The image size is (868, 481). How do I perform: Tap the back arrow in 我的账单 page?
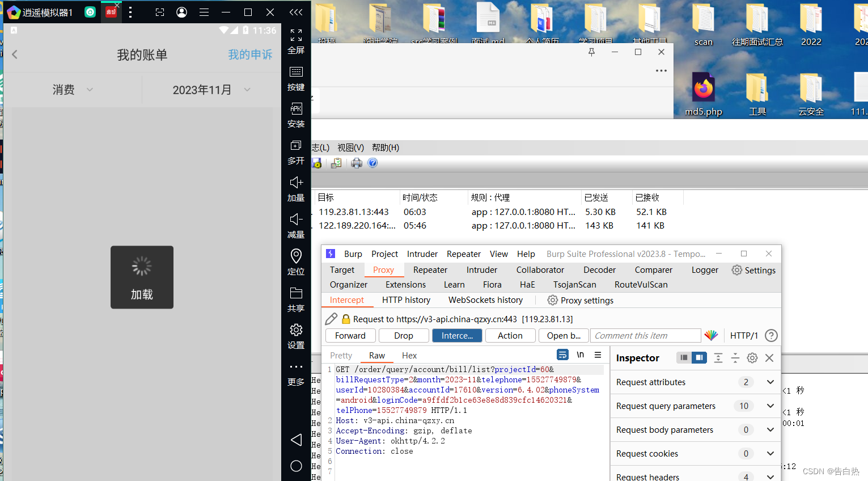tap(15, 54)
